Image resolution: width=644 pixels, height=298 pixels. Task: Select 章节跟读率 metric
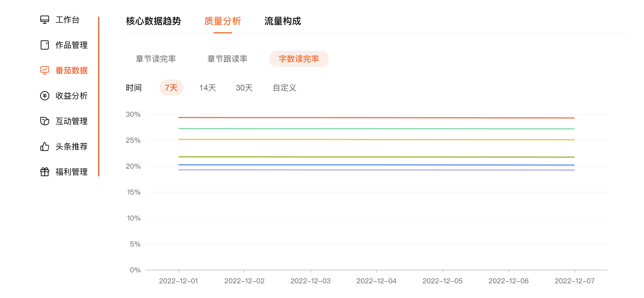click(x=227, y=59)
